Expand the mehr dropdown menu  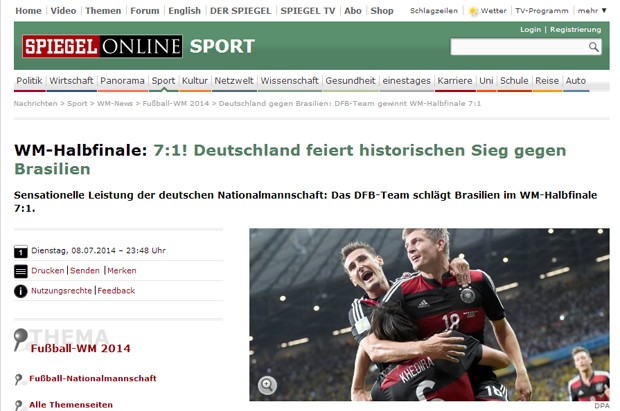(592, 11)
